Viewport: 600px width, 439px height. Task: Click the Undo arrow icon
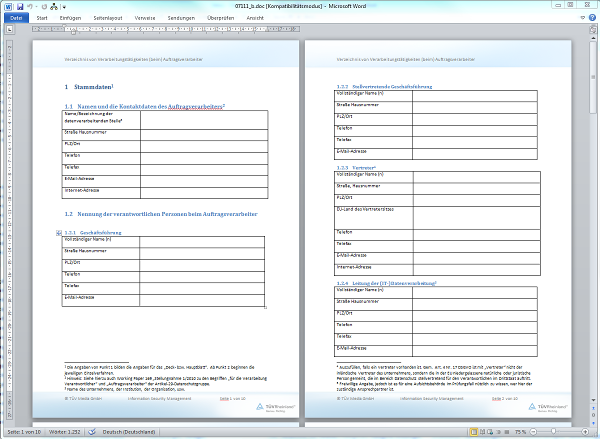(x=31, y=6)
